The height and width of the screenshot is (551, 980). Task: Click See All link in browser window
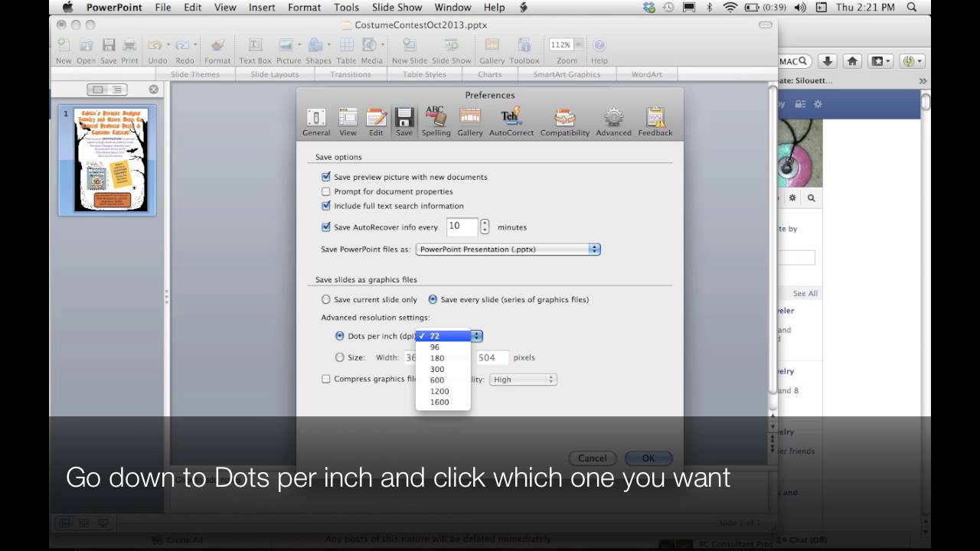[805, 293]
